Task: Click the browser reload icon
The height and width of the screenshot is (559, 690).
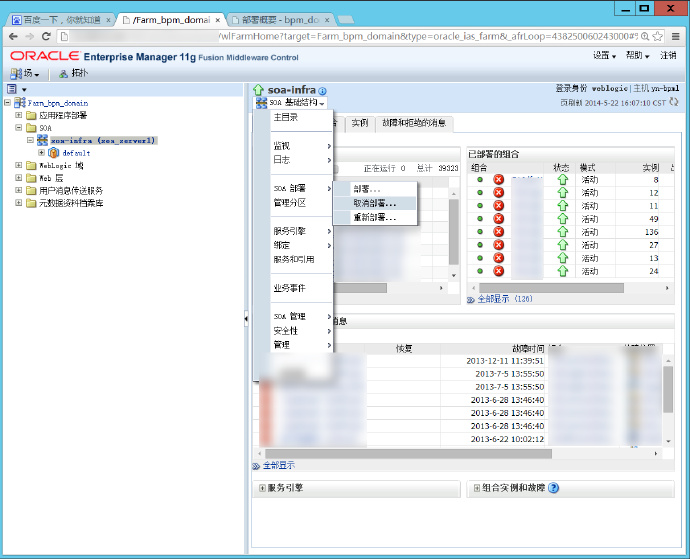Action: [46, 37]
